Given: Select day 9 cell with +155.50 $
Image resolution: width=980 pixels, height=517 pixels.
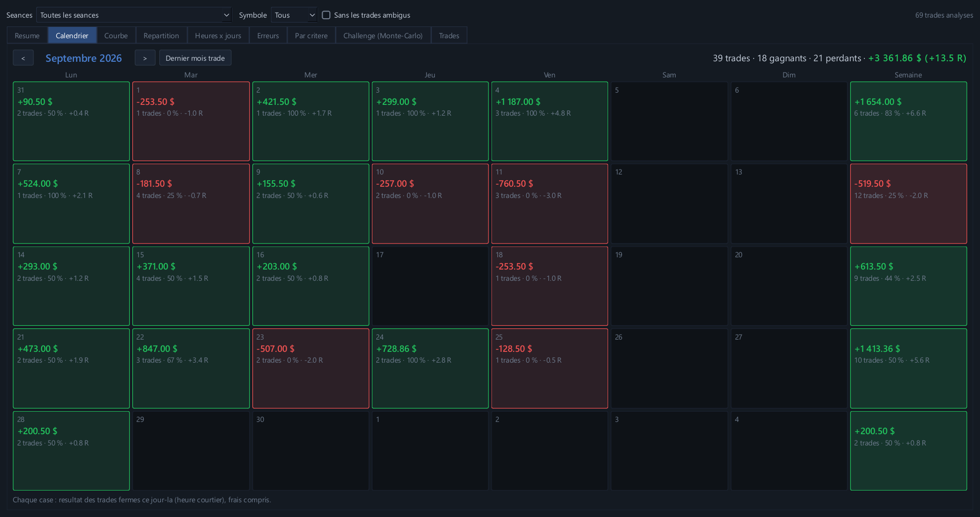Looking at the screenshot, I should (311, 203).
